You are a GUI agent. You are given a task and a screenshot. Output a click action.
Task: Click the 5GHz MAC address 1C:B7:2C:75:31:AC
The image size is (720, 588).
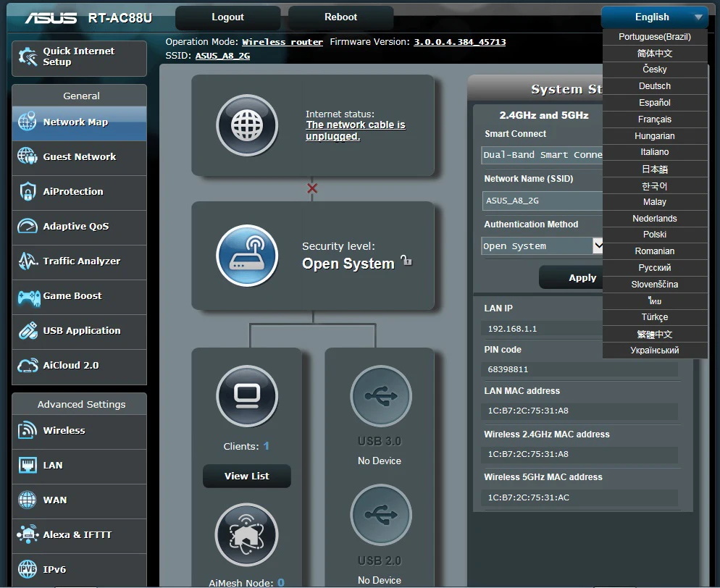[x=529, y=497]
